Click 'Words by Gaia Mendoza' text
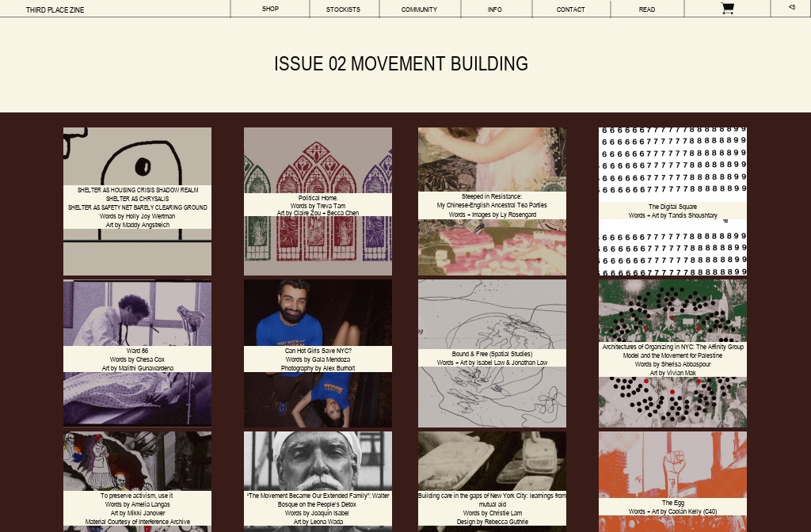Viewport: 811px width, 532px height. coord(318,359)
